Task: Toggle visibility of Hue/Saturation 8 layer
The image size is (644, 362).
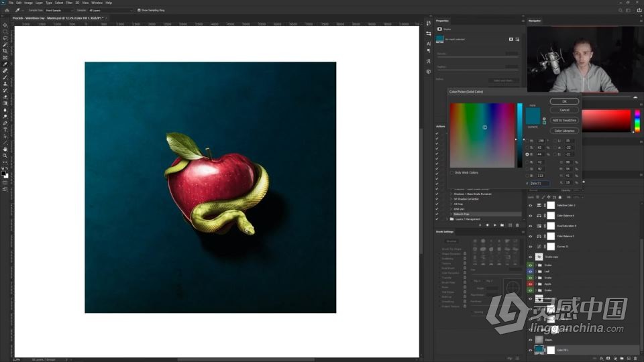Action: [530, 226]
